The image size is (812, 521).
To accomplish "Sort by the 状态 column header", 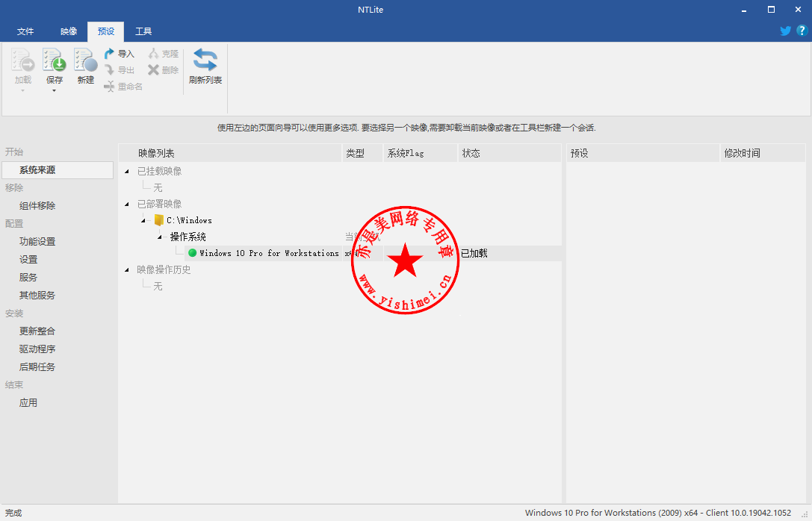I will [509, 153].
